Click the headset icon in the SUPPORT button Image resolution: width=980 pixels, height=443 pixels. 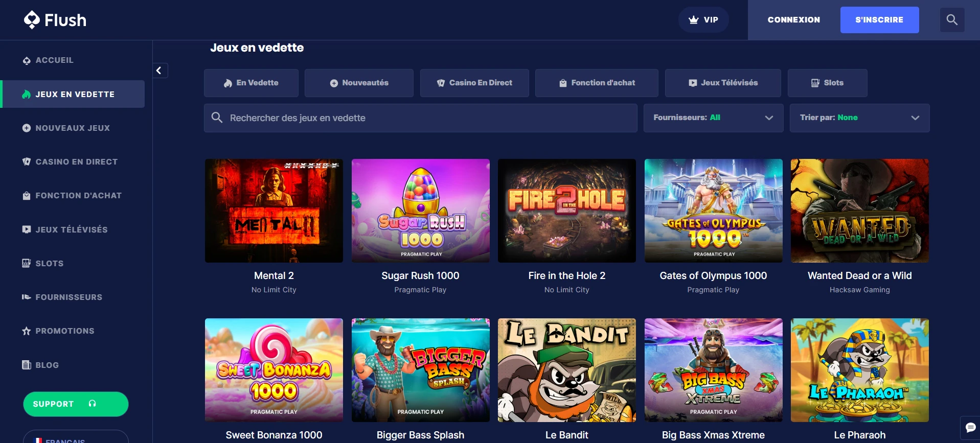tap(93, 404)
